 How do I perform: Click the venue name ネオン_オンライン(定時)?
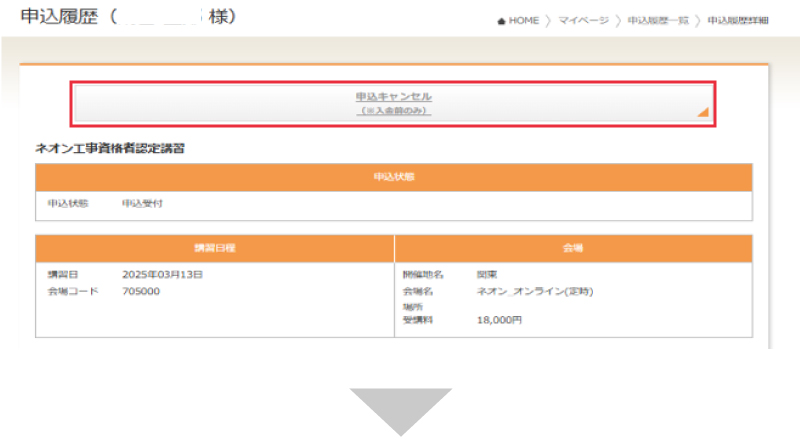535,291
